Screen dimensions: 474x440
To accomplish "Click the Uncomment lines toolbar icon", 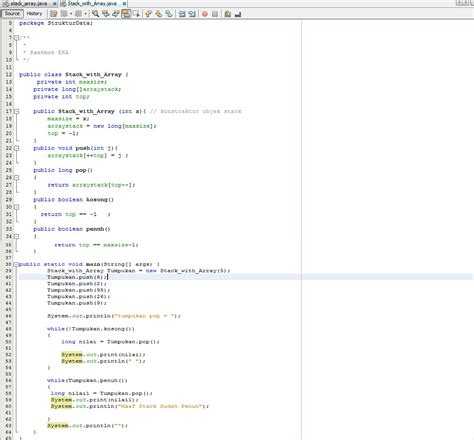I will point(238,14).
